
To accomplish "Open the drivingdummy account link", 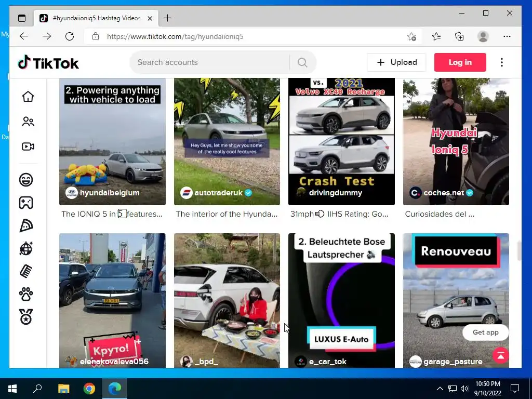I will coord(336,193).
